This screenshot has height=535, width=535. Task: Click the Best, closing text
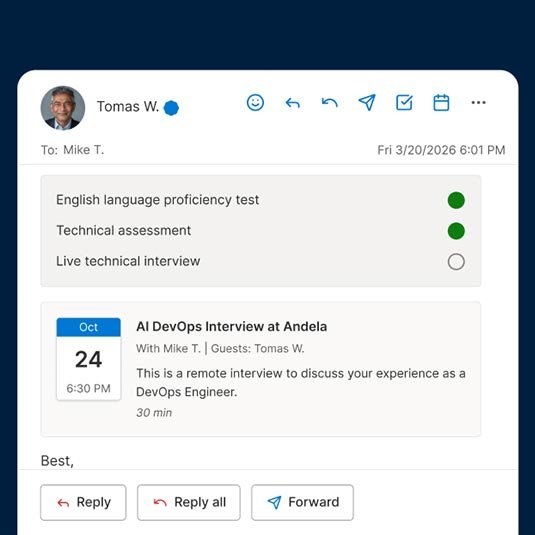(57, 461)
